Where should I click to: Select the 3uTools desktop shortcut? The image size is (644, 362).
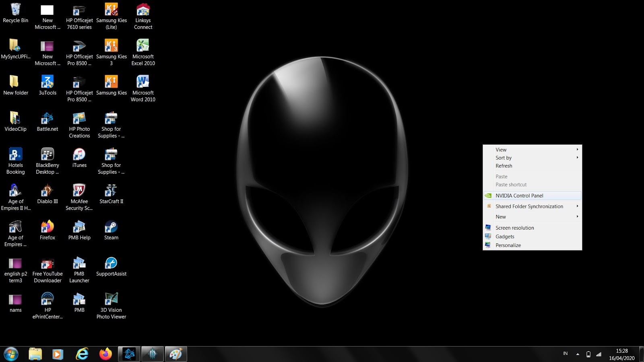coord(47,85)
